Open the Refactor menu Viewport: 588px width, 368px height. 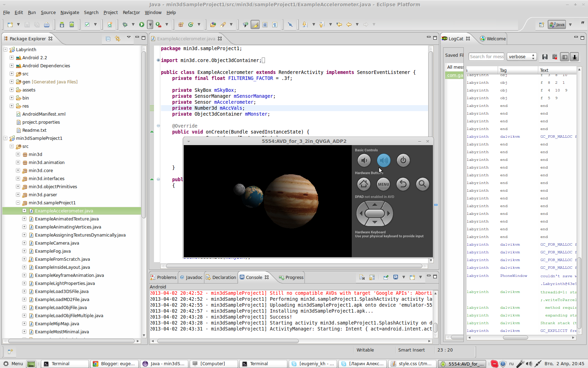point(131,13)
